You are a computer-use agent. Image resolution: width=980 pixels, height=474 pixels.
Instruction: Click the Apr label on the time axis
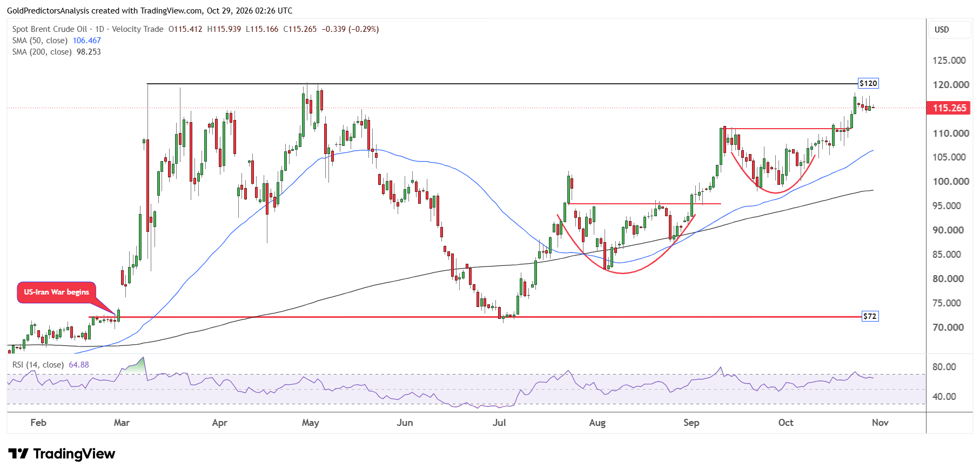(220, 423)
